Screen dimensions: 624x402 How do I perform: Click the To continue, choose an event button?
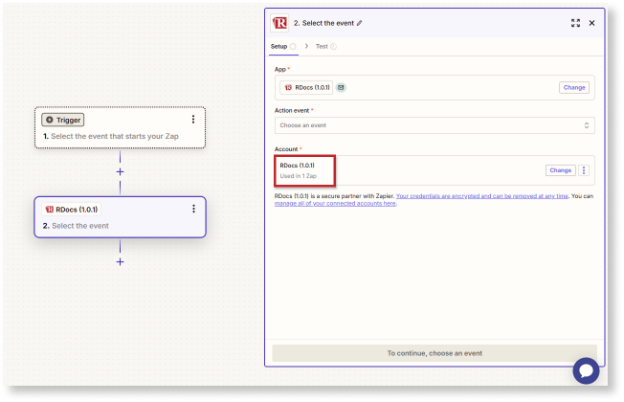click(434, 353)
